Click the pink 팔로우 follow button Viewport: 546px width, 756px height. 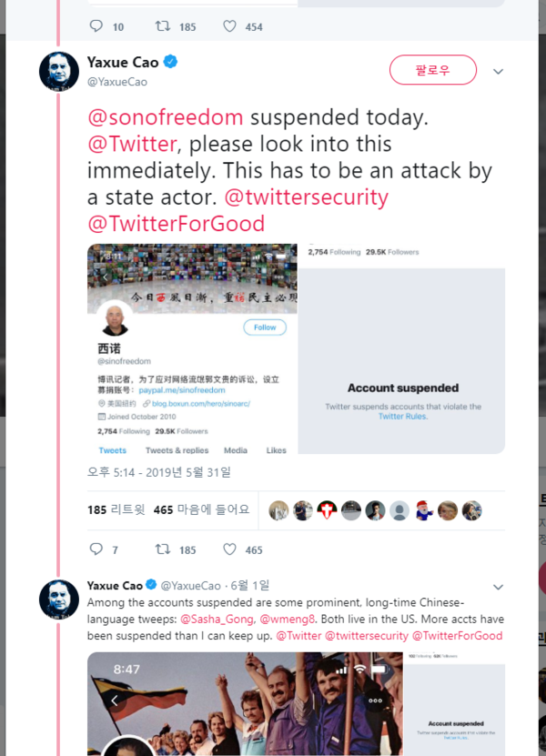point(432,70)
